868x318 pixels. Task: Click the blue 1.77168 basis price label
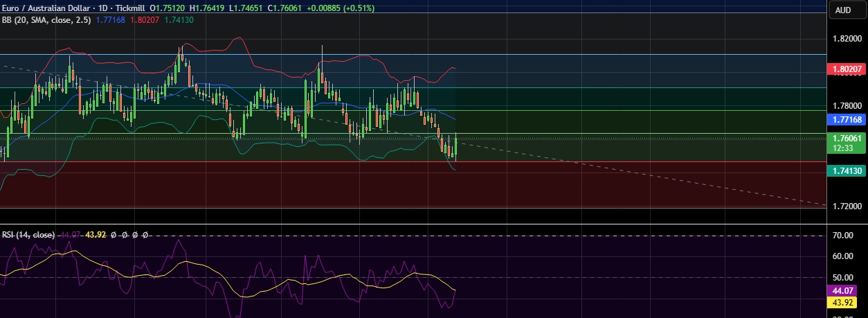[x=847, y=120]
